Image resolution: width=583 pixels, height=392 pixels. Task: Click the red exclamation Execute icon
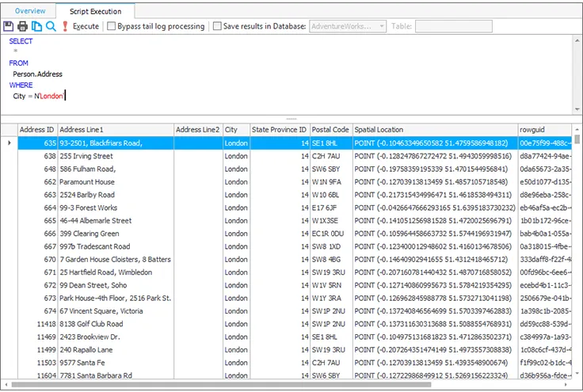pos(65,26)
